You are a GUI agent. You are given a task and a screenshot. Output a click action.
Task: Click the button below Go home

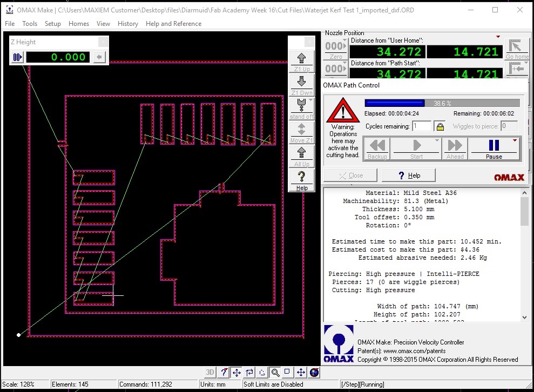pos(517,70)
